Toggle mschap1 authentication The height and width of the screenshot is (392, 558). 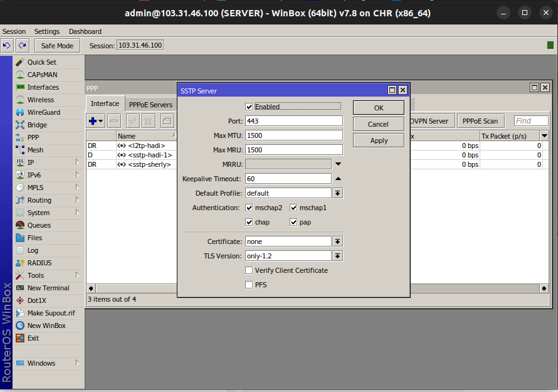click(x=293, y=208)
